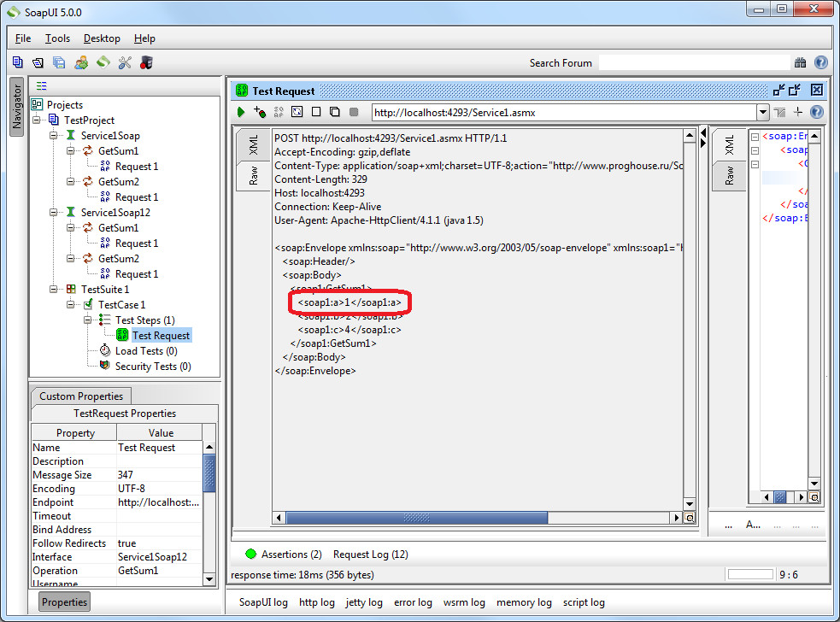This screenshot has height=622, width=840.
Task: Switch request editor to Raw tab
Action: pos(254,176)
